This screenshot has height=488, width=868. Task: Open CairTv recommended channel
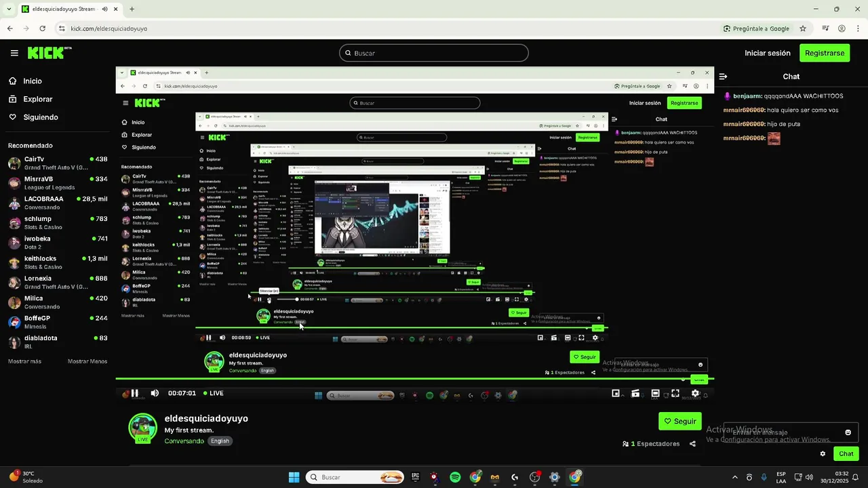click(58, 163)
